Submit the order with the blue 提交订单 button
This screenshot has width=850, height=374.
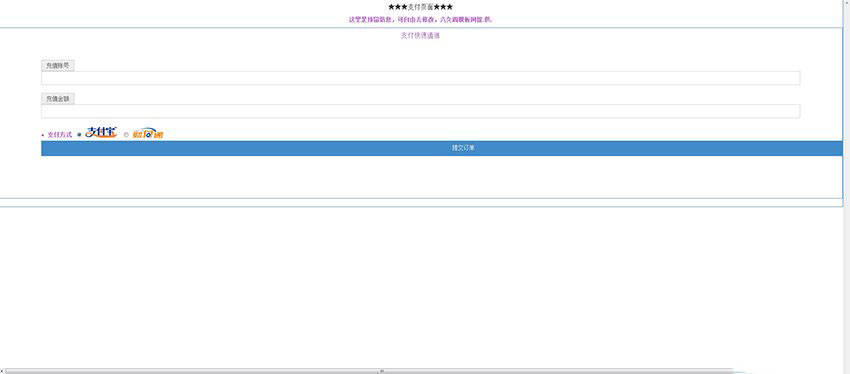(442, 148)
